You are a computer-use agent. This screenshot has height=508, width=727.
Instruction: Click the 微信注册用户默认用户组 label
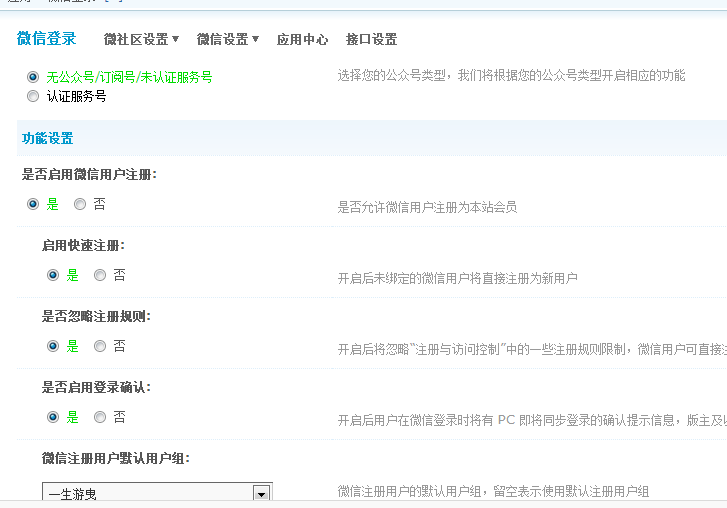click(115, 458)
